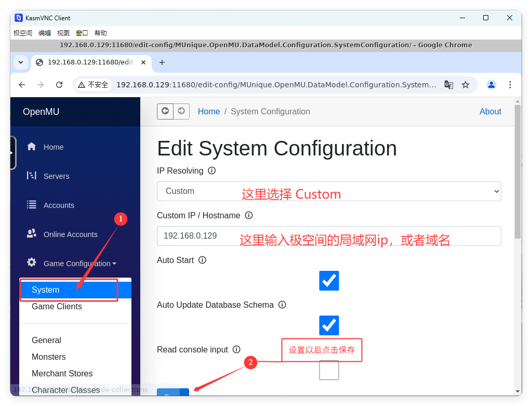Open Chrome profile avatar
This screenshot has width=532, height=406.
tap(491, 85)
